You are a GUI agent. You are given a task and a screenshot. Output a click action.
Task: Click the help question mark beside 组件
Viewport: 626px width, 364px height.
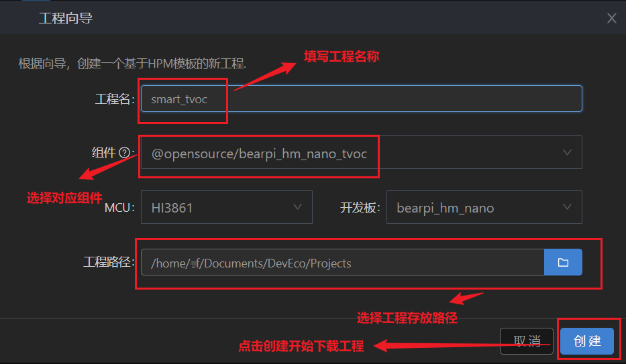(x=125, y=153)
